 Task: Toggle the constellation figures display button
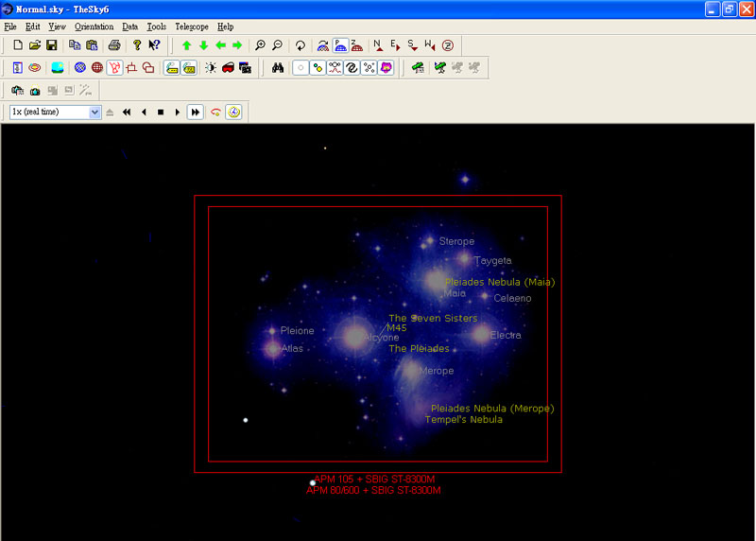335,68
